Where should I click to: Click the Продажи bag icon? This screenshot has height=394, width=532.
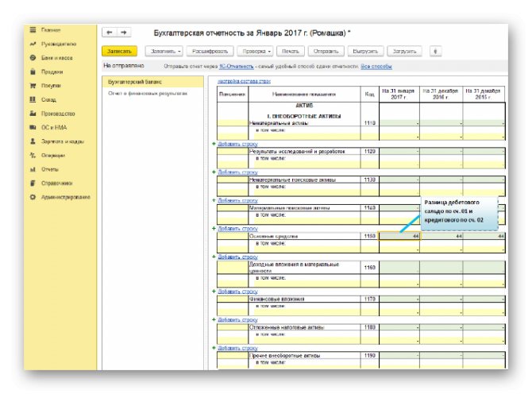[33, 71]
